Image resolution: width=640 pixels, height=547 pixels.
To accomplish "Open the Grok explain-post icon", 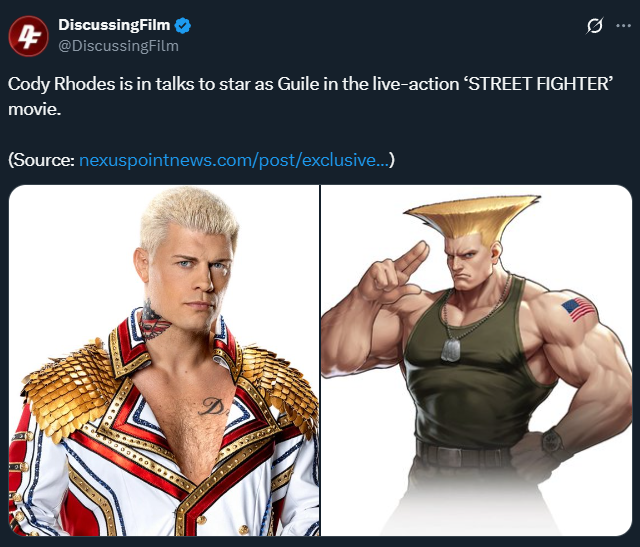I will point(594,26).
